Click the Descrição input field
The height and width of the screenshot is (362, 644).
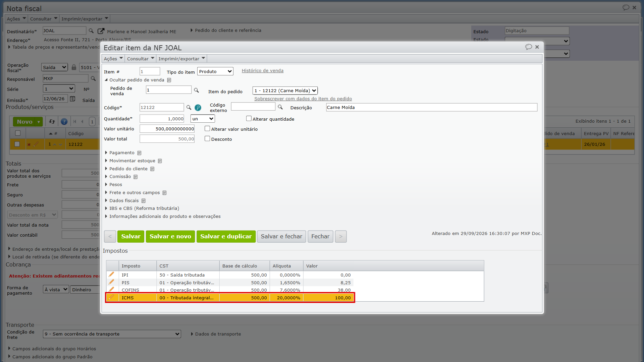point(431,107)
